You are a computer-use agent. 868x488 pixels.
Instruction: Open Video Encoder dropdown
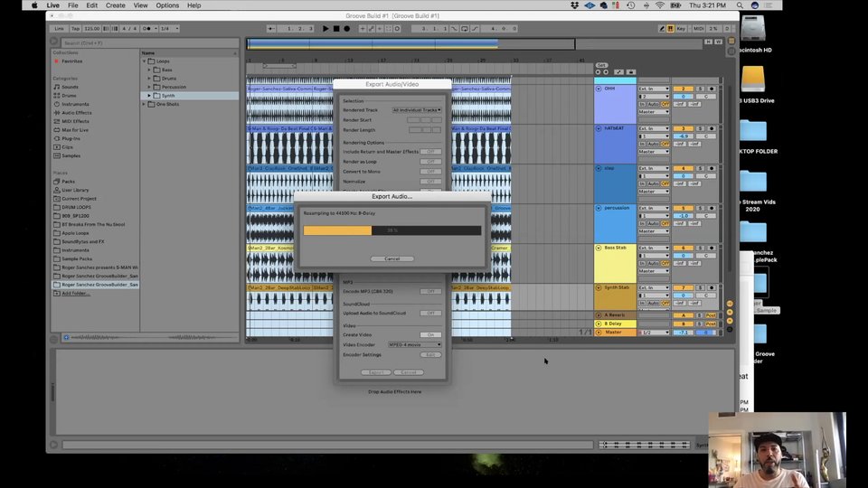pyautogui.click(x=415, y=344)
